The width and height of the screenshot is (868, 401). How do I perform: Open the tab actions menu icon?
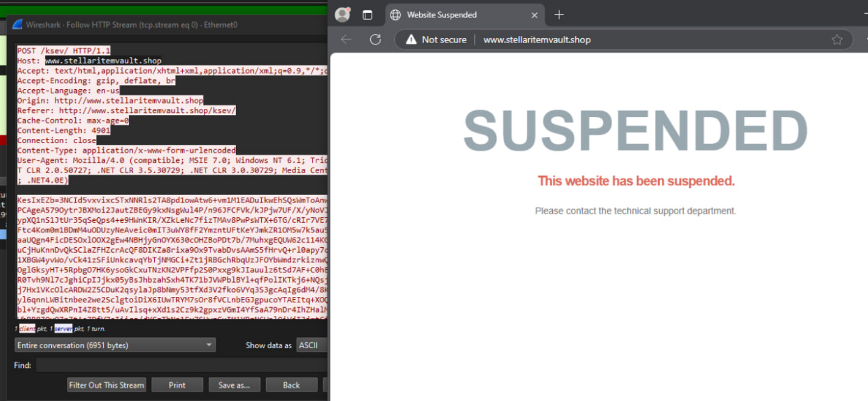click(367, 15)
